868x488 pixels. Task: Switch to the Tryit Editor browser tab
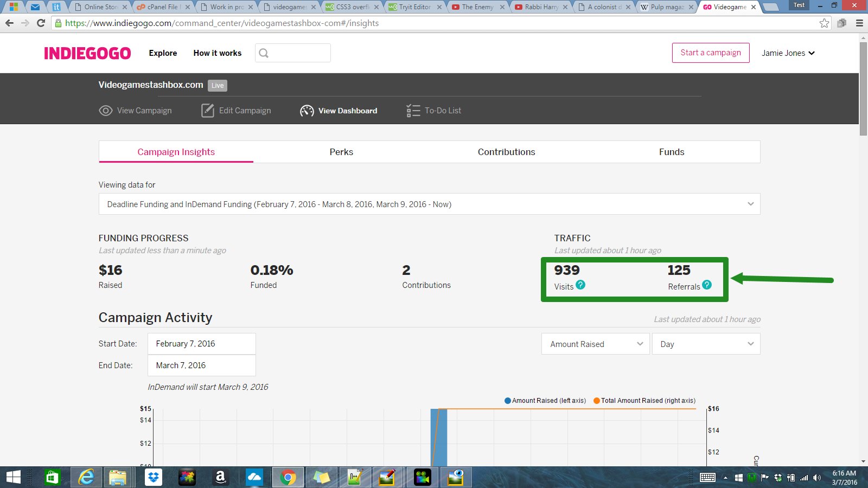415,7
